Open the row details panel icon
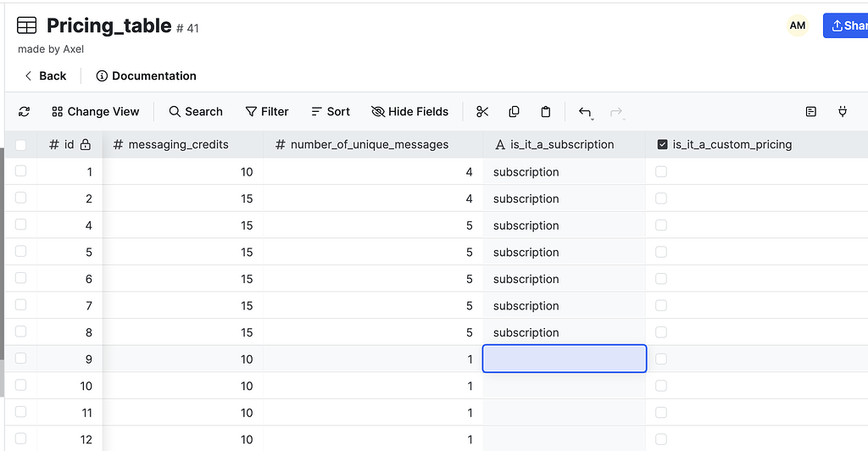This screenshot has height=451, width=868. pyautogui.click(x=811, y=112)
